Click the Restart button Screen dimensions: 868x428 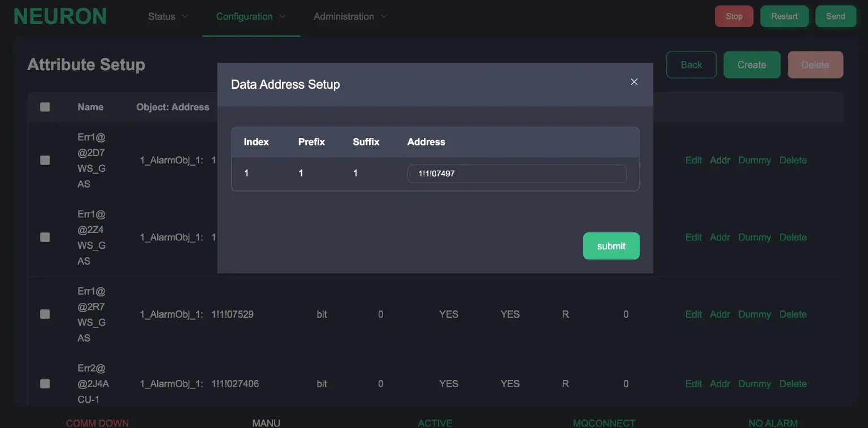(x=784, y=16)
